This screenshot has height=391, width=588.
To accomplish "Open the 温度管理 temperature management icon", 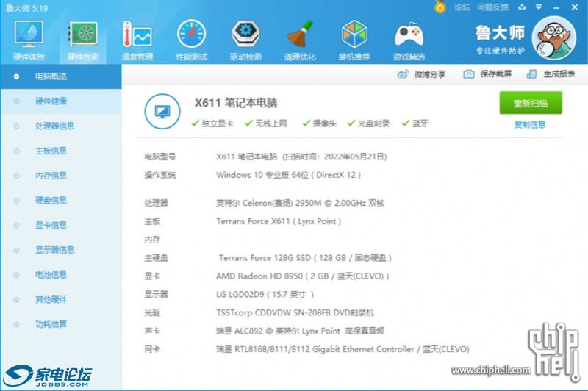I will coord(137,35).
